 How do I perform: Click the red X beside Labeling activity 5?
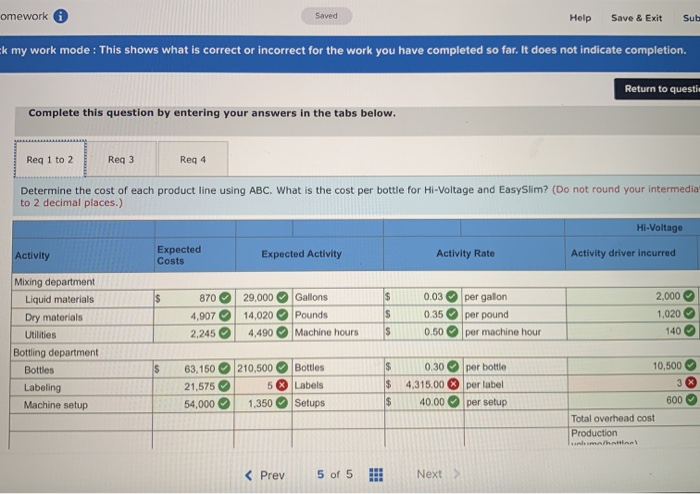click(282, 385)
